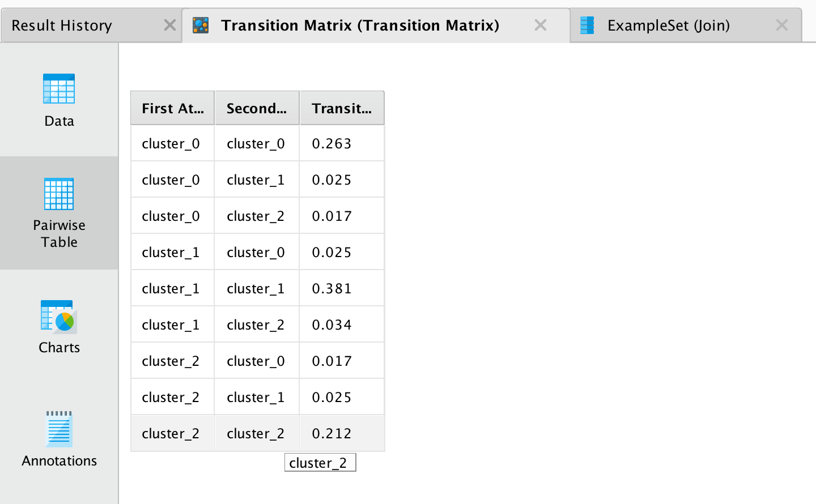
Task: Select the Pairwise Table view icon
Action: pyautogui.click(x=59, y=194)
